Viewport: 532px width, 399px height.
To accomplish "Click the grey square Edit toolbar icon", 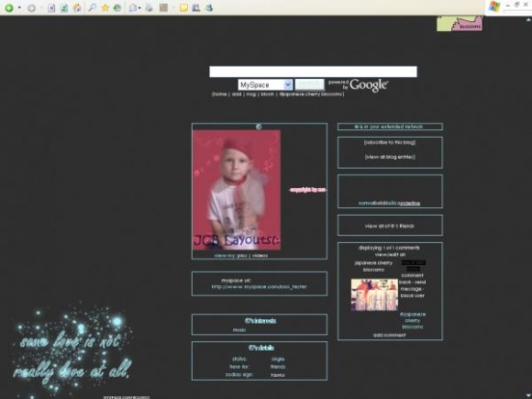I will coord(163,7).
